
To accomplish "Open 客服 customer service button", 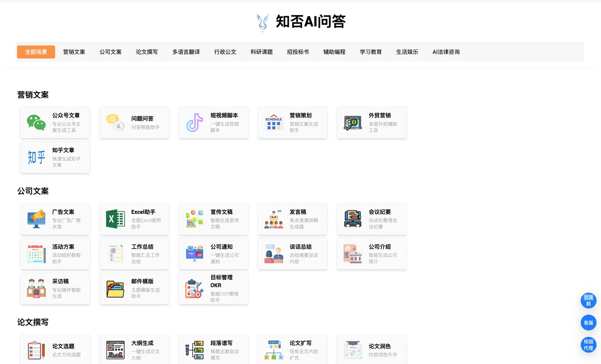I will 588,323.
